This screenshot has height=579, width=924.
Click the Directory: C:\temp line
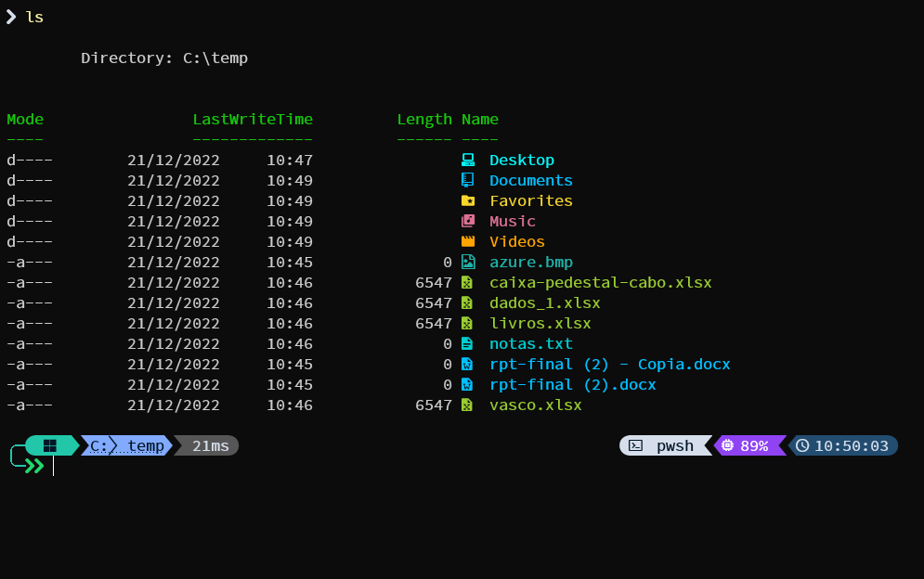click(164, 58)
